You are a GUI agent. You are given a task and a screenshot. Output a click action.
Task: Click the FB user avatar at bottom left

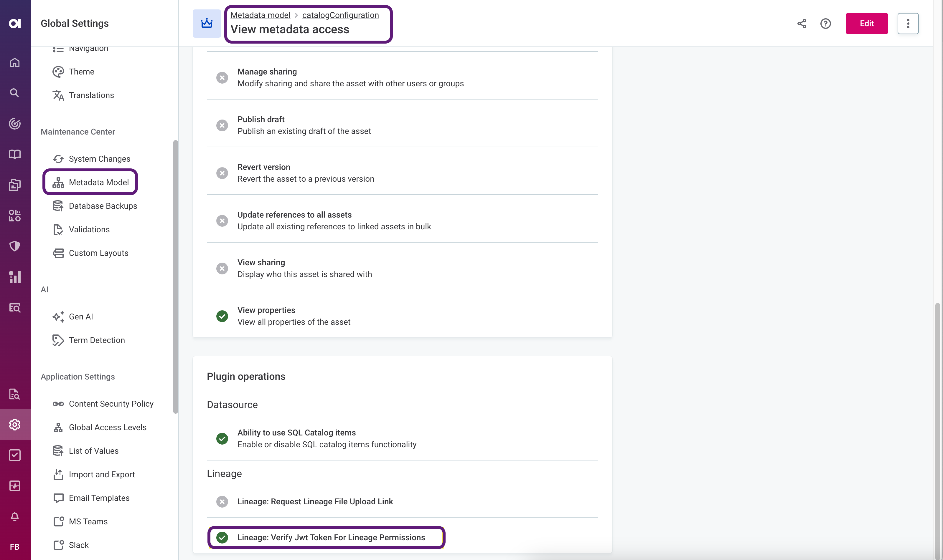tap(15, 547)
